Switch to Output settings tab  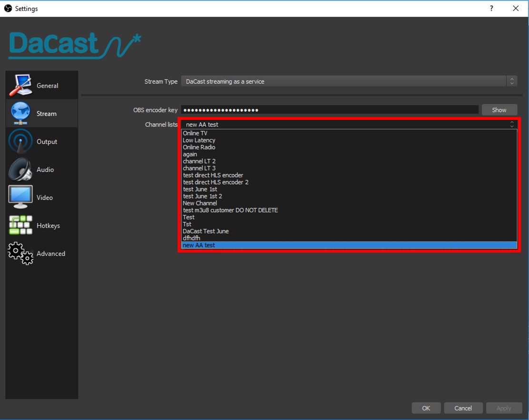(42, 141)
